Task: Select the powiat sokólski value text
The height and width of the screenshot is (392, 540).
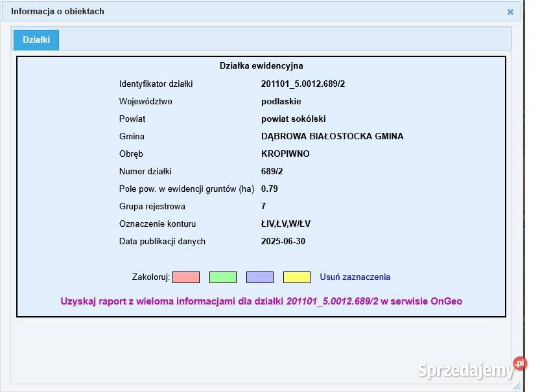Action: (293, 119)
